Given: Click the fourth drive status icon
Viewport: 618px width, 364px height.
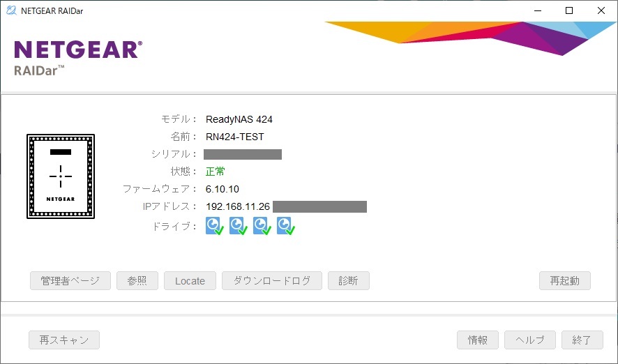Looking at the screenshot, I should [x=286, y=226].
